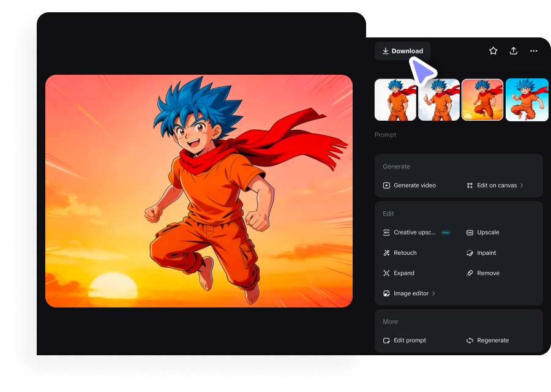Viewport: 551px width, 392px height.
Task: Open the Remove tool
Action: 487,273
